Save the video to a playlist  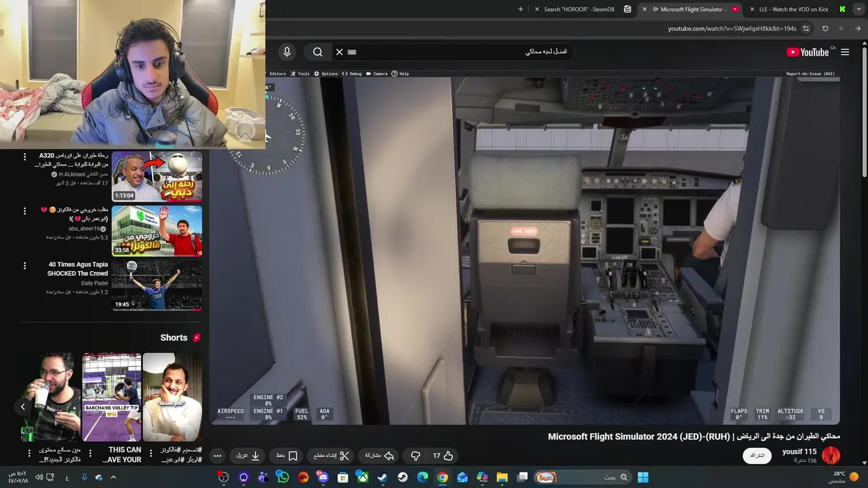[x=287, y=455]
